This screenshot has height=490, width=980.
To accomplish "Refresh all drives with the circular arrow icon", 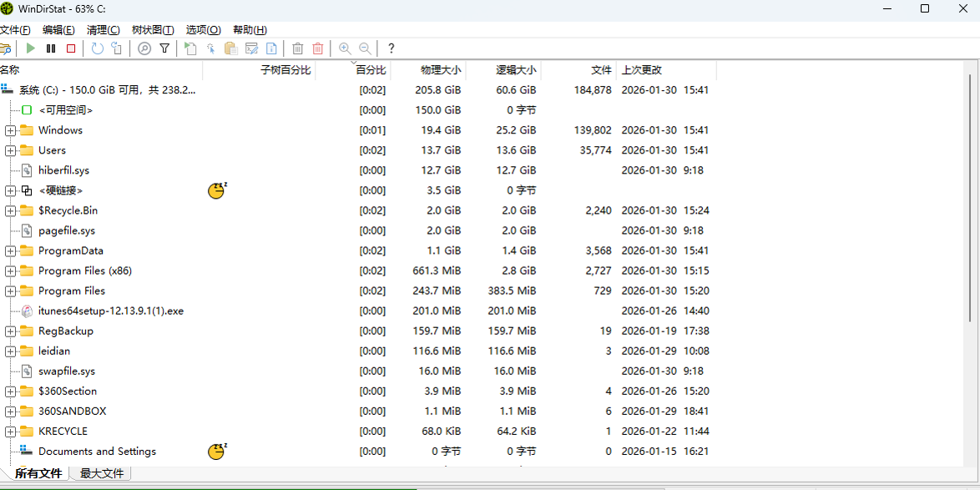I will [x=97, y=48].
